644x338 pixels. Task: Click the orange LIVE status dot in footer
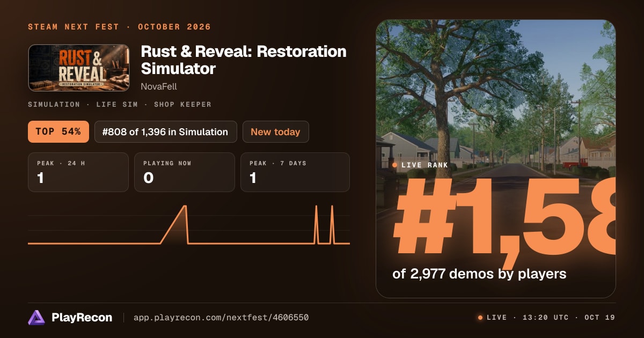pyautogui.click(x=480, y=318)
